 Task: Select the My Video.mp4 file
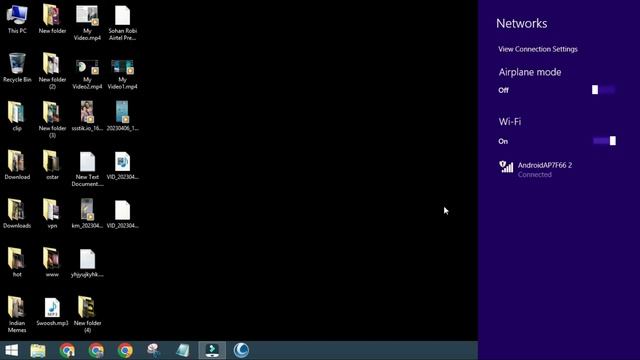[87, 22]
